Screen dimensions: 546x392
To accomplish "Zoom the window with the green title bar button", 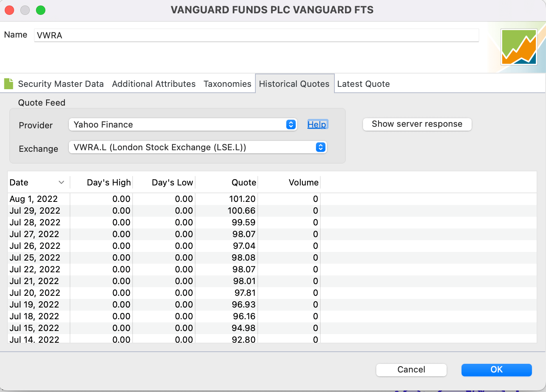I will point(41,10).
